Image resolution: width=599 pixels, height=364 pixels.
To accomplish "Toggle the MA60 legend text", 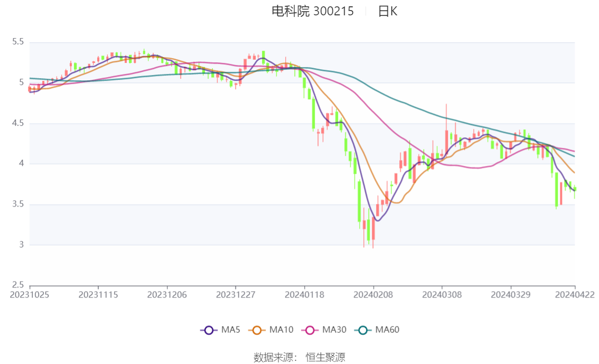I will 387,330.
